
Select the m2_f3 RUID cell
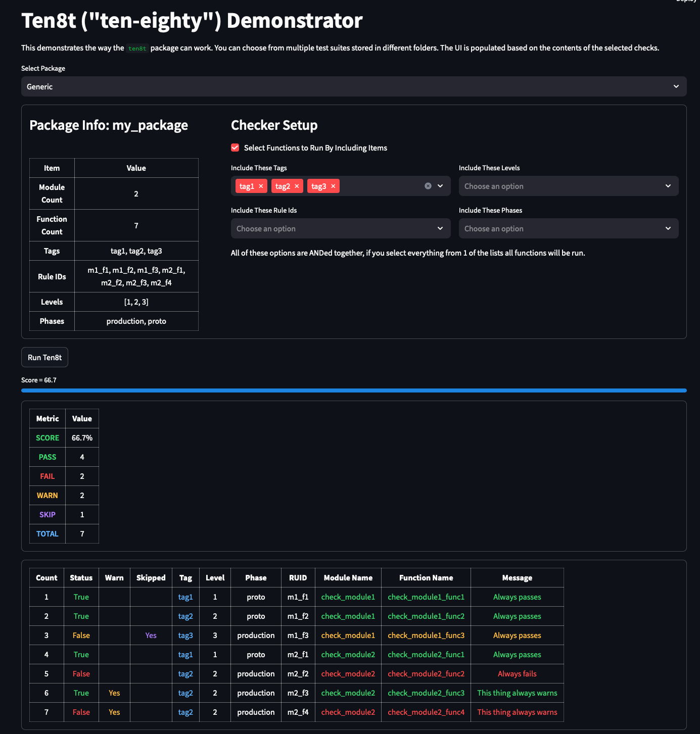tap(298, 693)
